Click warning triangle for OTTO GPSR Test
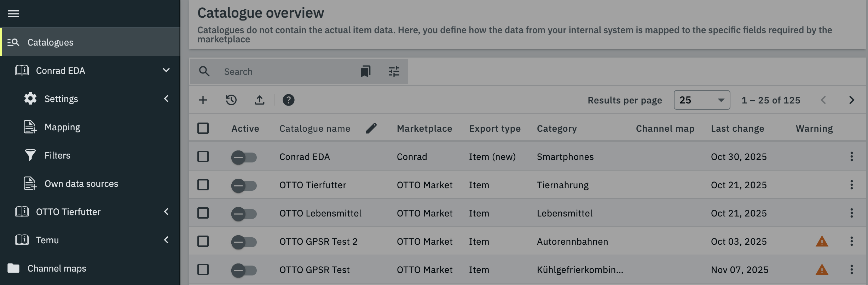The width and height of the screenshot is (868, 285). (822, 269)
